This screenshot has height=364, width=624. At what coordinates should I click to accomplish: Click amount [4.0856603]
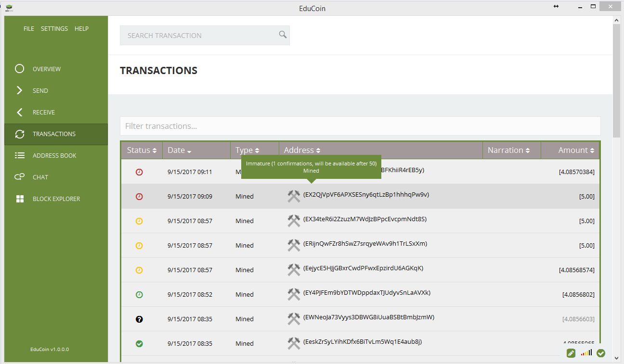tap(578, 319)
